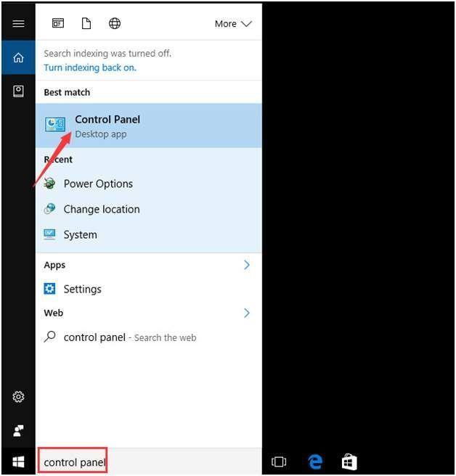Expand the Apps results category
Viewport: 456px width, 476px height.
pyautogui.click(x=247, y=265)
